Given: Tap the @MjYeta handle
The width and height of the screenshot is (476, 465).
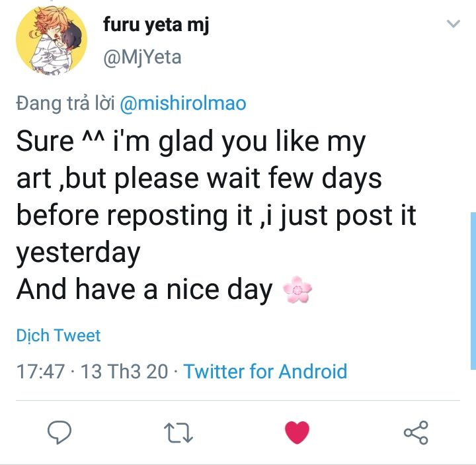Looking at the screenshot, I should (141, 58).
